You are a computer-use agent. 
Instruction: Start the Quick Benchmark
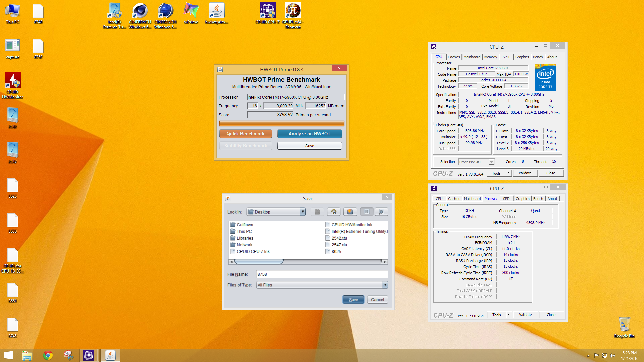tap(246, 134)
